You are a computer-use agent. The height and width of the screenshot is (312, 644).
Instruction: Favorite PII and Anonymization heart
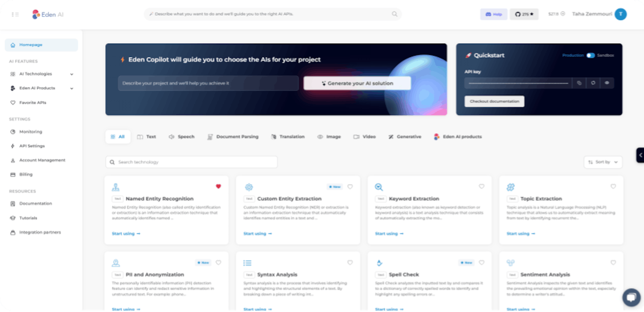[218, 263]
